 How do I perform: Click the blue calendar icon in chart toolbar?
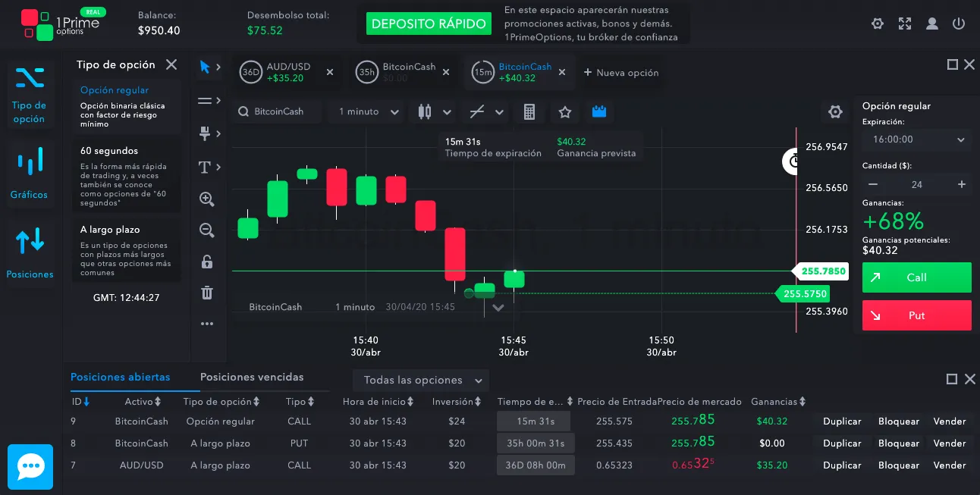point(599,111)
